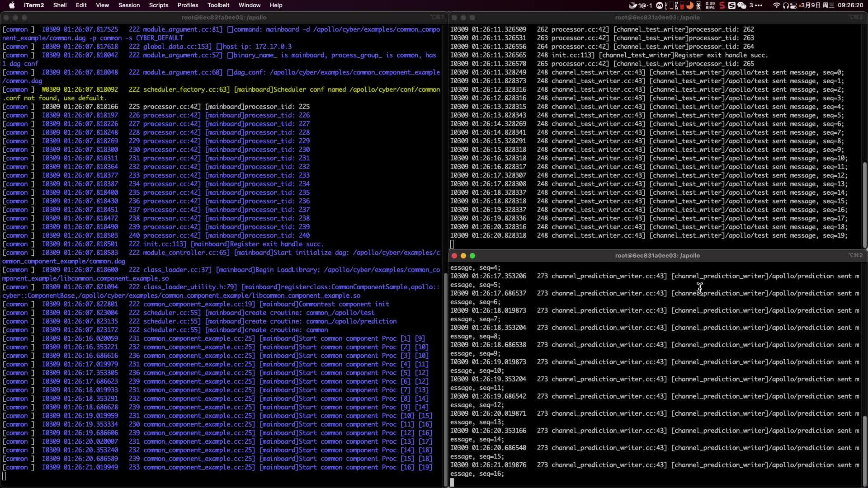Open the Session menu

129,5
